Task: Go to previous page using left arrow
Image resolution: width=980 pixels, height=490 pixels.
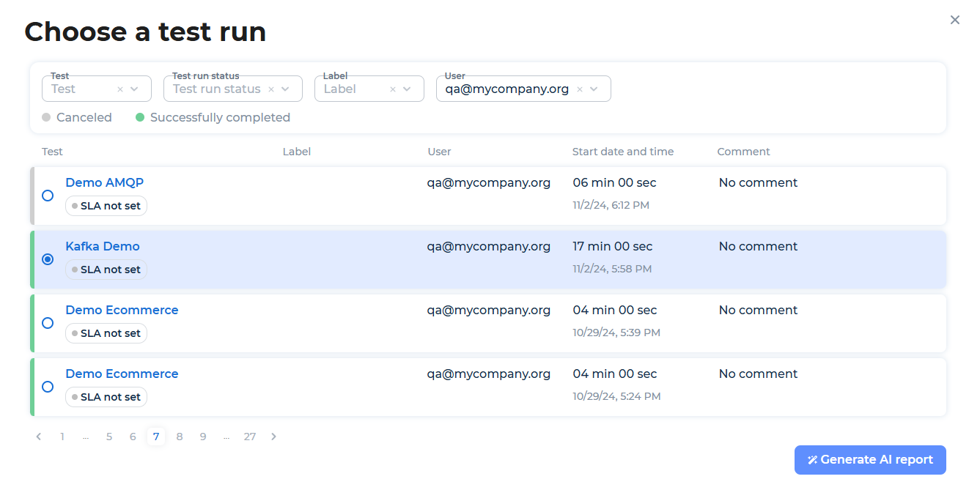Action: coord(39,437)
